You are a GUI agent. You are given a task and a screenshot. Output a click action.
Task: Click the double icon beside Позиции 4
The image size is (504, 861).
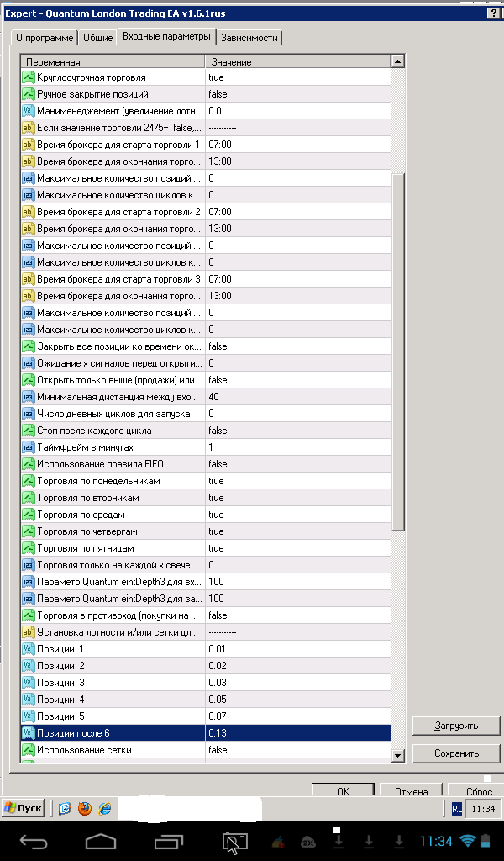click(x=29, y=700)
